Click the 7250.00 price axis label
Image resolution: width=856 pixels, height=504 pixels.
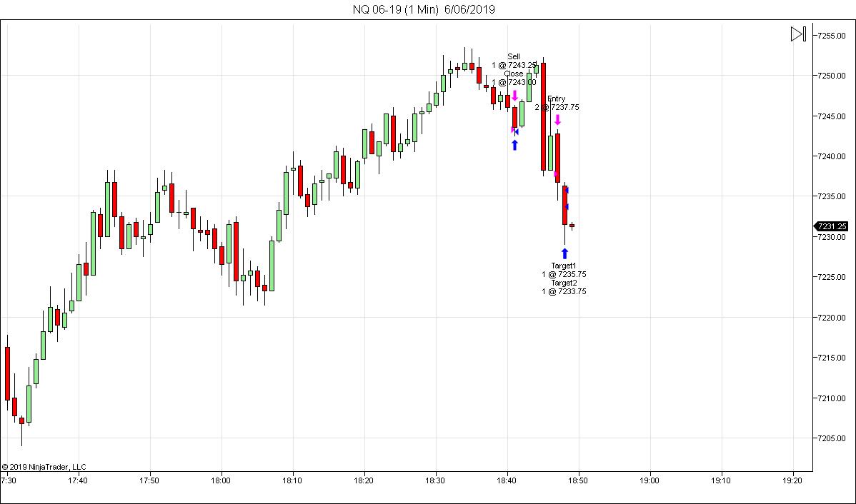(x=831, y=76)
